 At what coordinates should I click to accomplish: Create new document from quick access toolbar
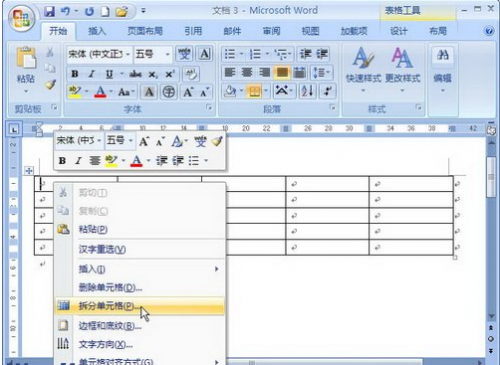[105, 12]
